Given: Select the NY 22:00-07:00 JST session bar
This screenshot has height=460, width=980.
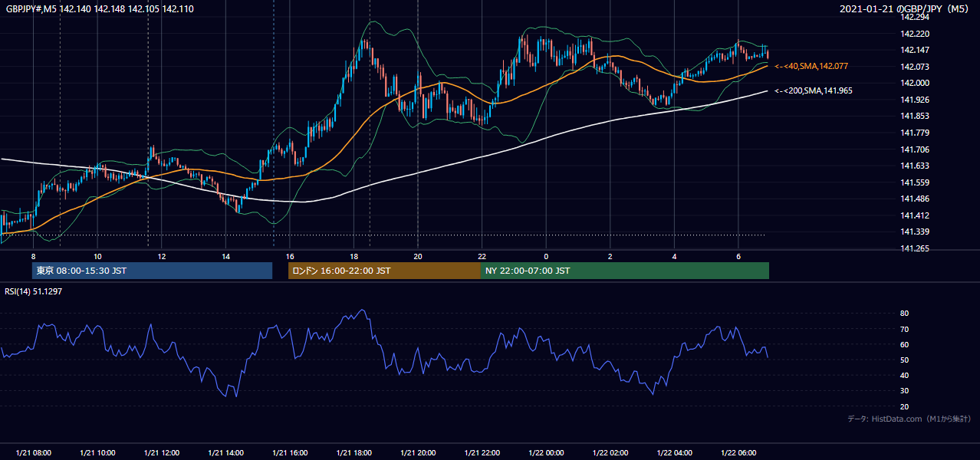Looking at the screenshot, I should (625, 271).
